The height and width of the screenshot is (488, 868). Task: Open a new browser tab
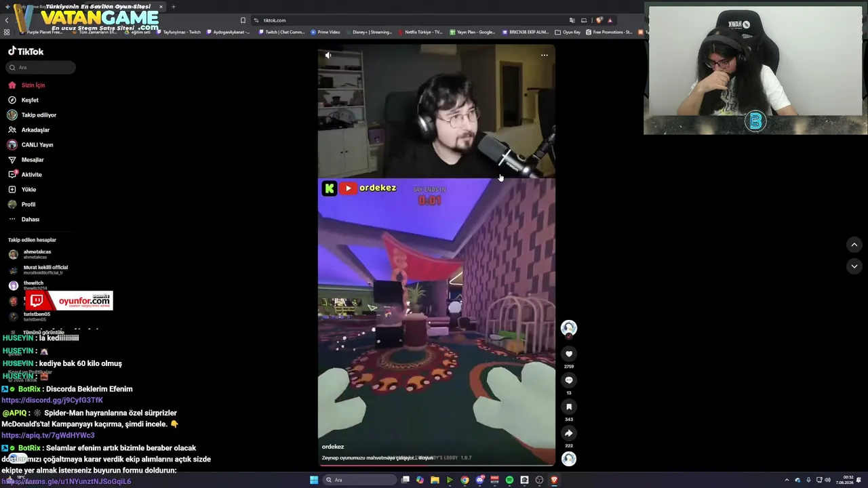(173, 7)
